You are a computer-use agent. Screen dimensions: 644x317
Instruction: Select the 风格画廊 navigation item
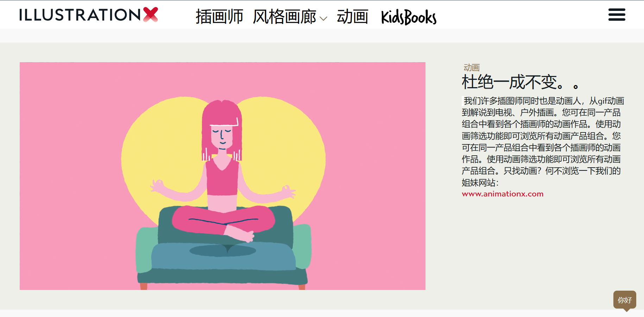tap(284, 17)
